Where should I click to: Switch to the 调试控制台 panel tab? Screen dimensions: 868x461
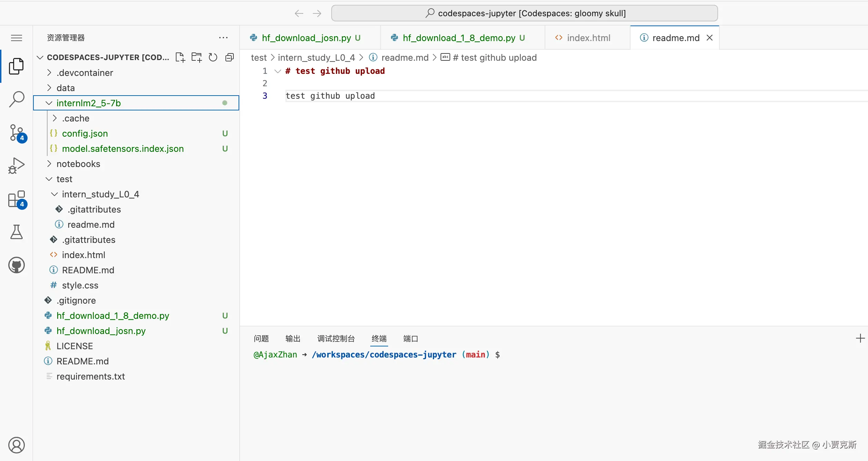click(x=336, y=339)
